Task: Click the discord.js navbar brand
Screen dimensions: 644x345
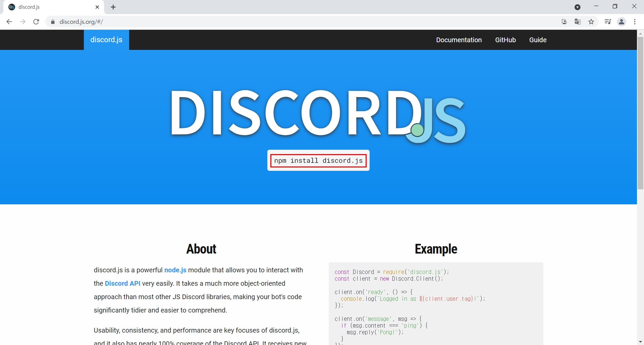Action: 106,40
